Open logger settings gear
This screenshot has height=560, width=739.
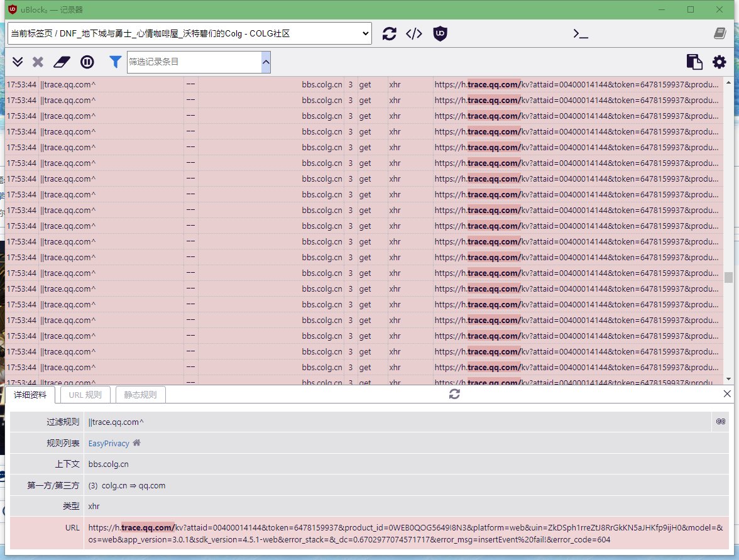[x=719, y=62]
